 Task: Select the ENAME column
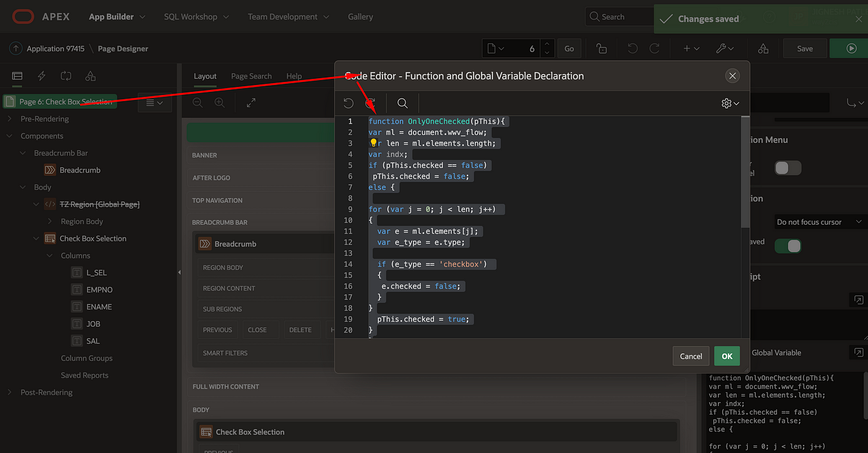[x=92, y=307]
